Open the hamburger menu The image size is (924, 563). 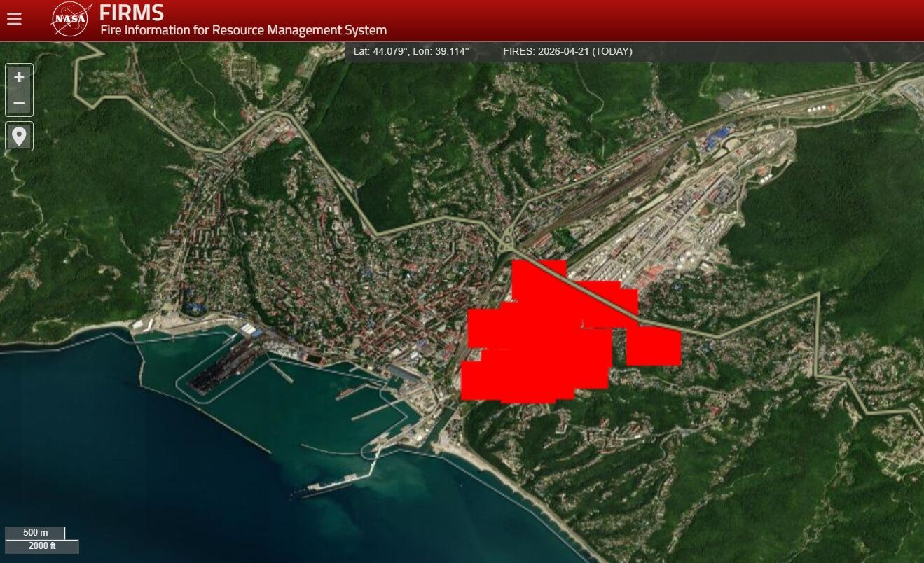(x=14, y=19)
